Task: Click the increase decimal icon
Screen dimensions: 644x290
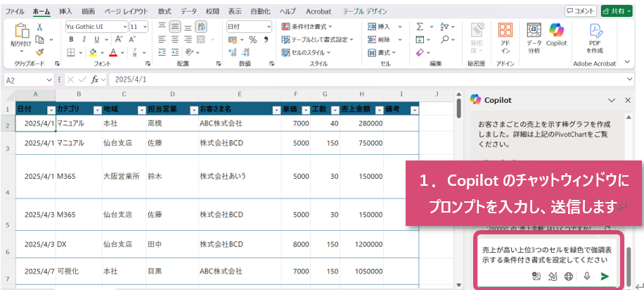Action: point(233,52)
